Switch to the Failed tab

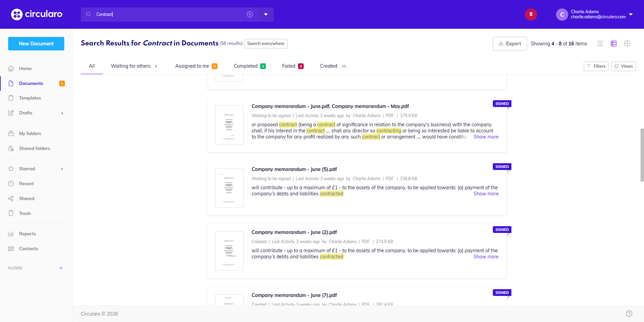[x=288, y=66]
